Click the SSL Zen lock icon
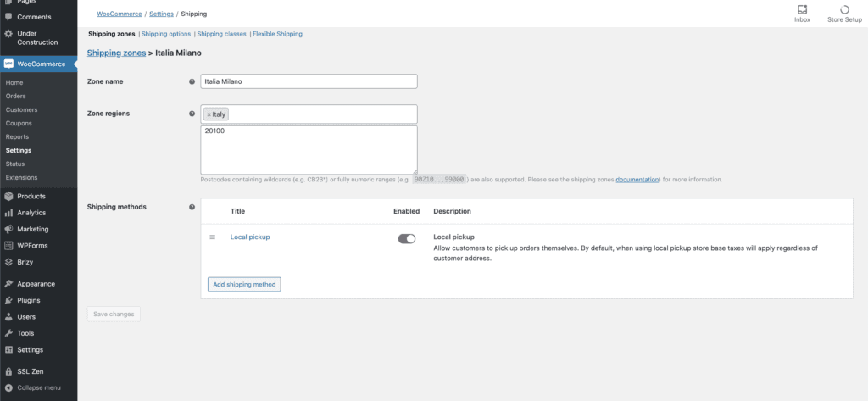This screenshot has height=401, width=868. click(x=8, y=371)
